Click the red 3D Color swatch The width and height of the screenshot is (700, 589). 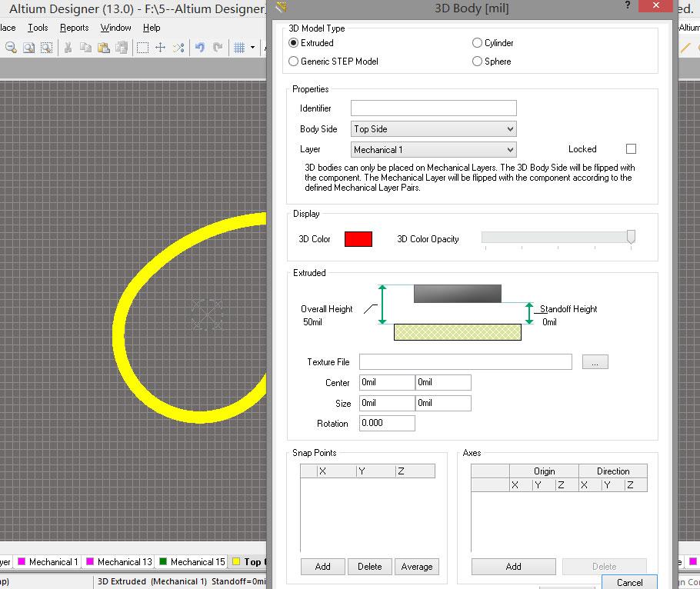(x=358, y=239)
